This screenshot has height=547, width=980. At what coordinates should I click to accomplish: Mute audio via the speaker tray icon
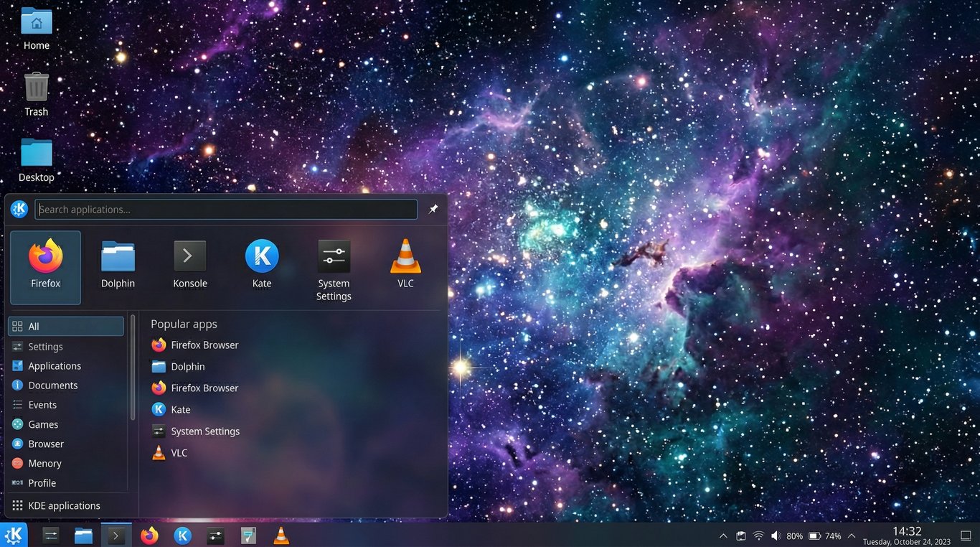tap(776, 536)
